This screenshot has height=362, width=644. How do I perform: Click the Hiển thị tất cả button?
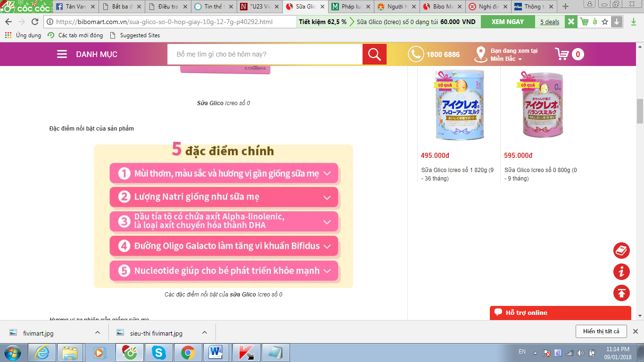tap(601, 331)
